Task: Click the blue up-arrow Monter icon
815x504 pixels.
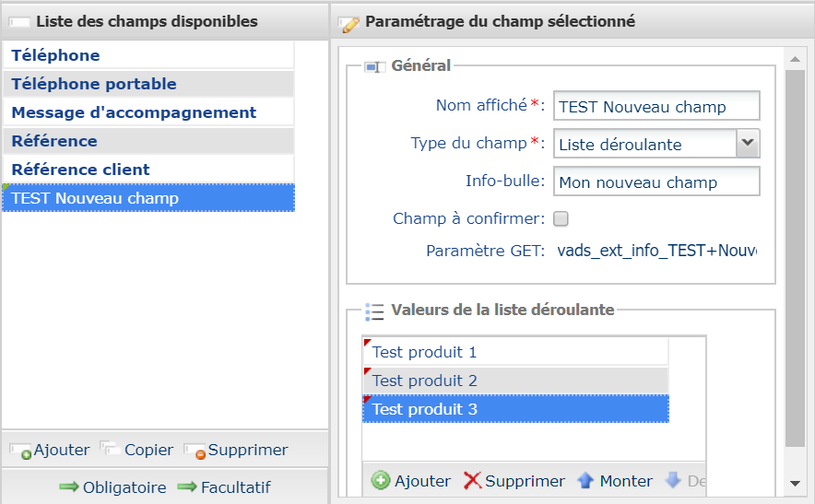Action: (x=585, y=481)
